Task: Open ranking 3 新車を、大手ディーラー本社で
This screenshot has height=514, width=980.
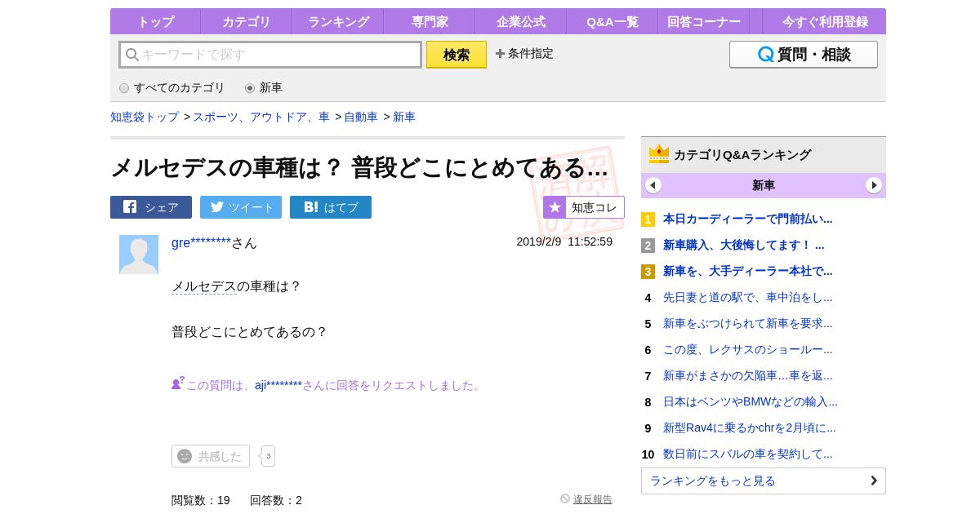Action: [x=748, y=271]
